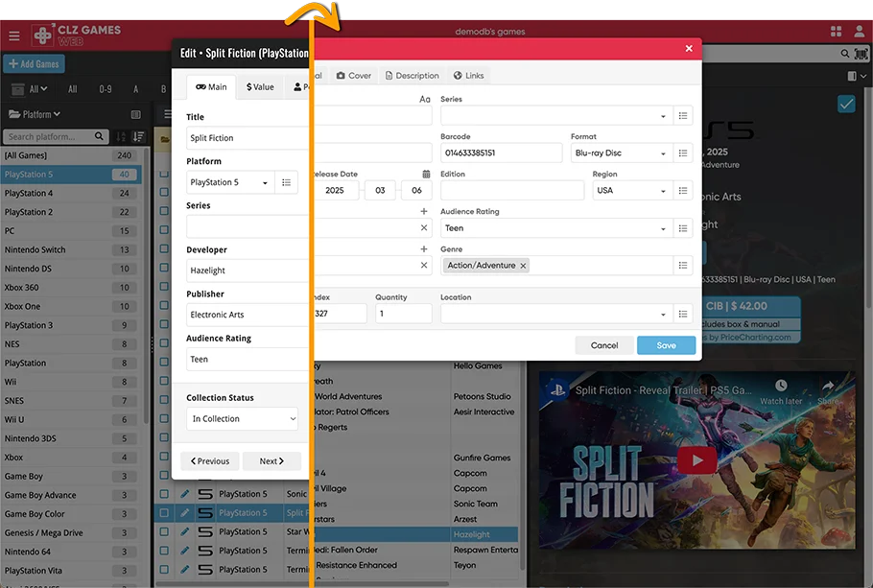Open the hamburger menu beside the CLZ Games logo

pyautogui.click(x=14, y=36)
